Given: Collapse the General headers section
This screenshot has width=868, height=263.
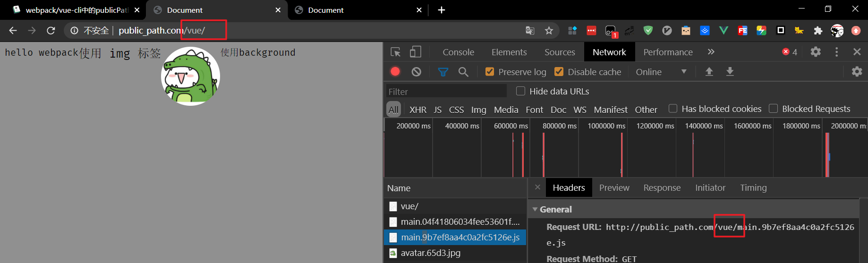Looking at the screenshot, I should (535, 209).
